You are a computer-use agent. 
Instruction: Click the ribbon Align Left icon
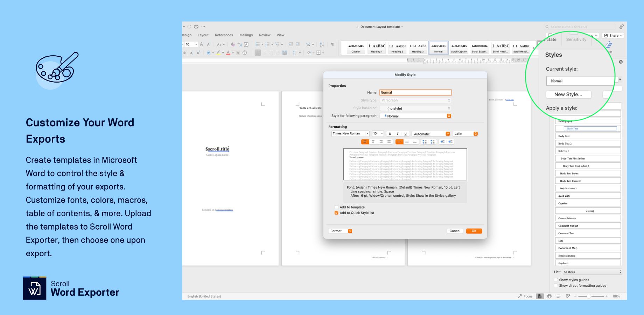coord(258,53)
